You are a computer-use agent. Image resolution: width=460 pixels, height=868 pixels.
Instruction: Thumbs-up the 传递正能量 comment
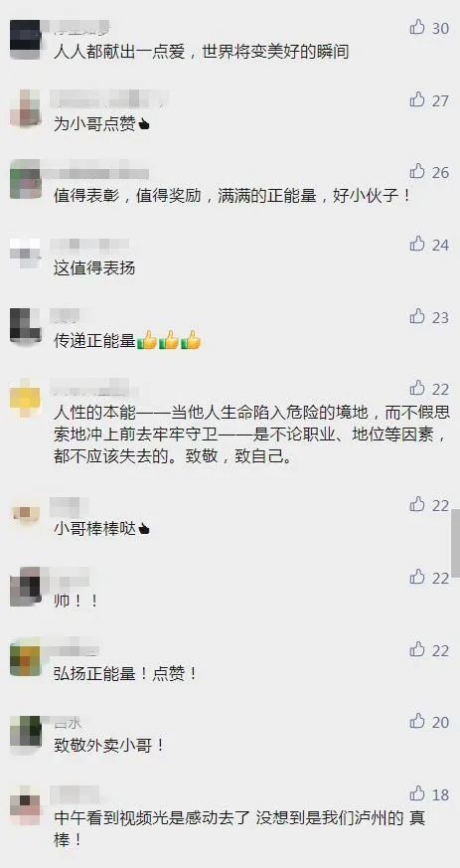tap(417, 316)
